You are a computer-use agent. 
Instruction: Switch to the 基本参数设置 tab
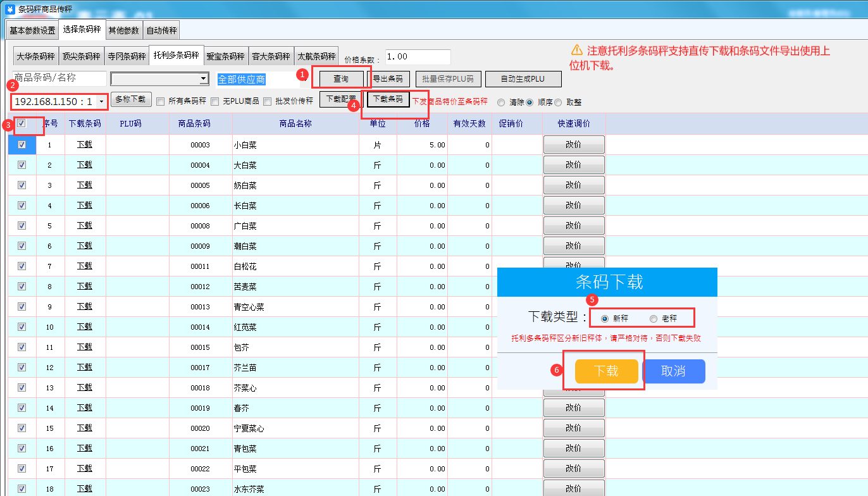(x=32, y=30)
